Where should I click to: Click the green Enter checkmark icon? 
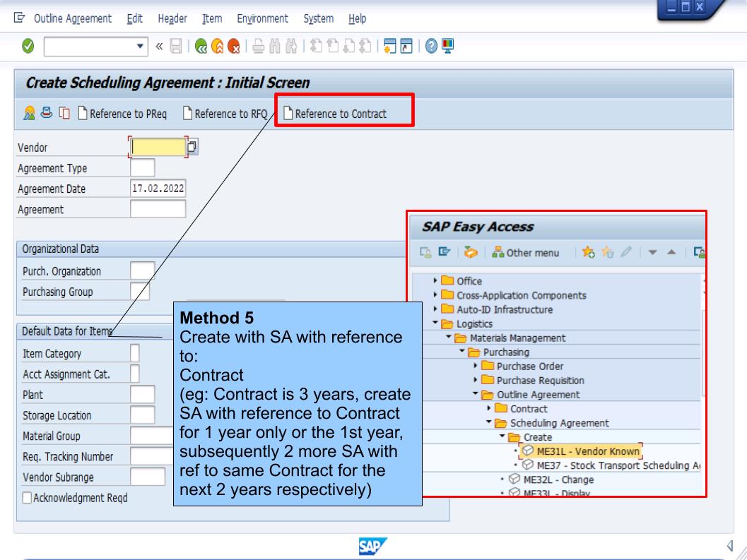(28, 46)
